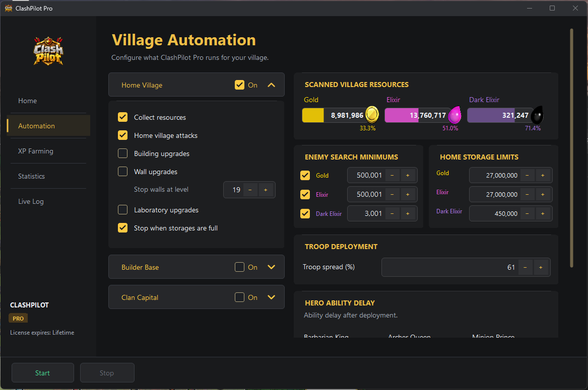Collapse the Home Village section chevron
The height and width of the screenshot is (390, 588).
pos(272,85)
